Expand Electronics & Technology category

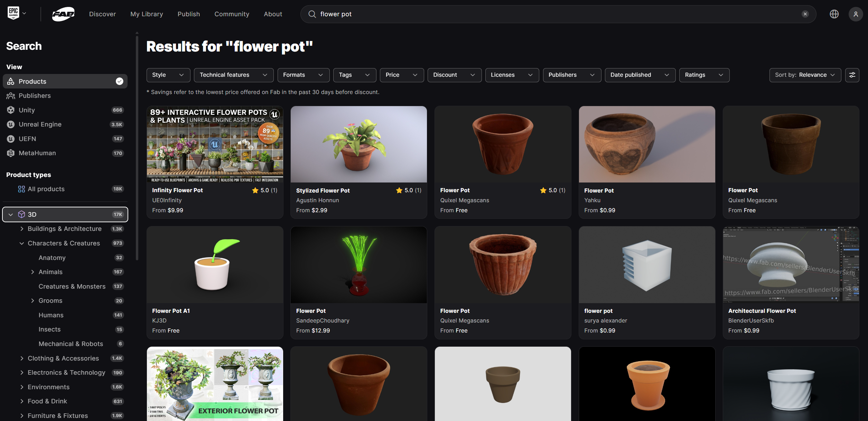click(22, 373)
